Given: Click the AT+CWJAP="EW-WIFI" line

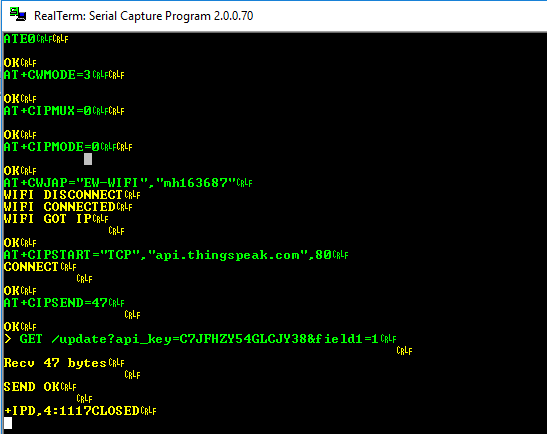Looking at the screenshot, I should click(x=128, y=182).
